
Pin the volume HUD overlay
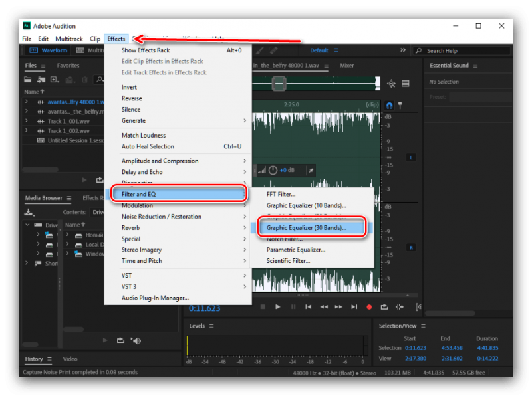click(x=311, y=170)
